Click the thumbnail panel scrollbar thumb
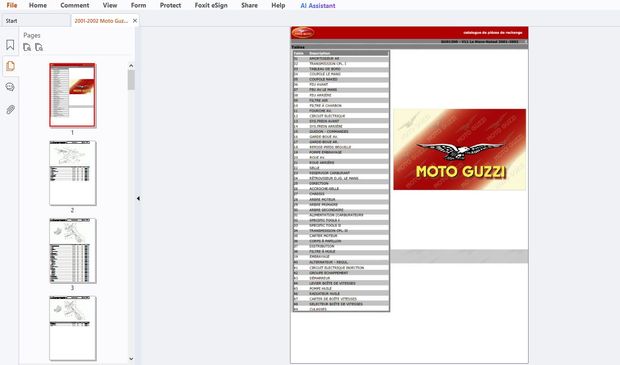This screenshot has height=365, width=620. coord(131,80)
